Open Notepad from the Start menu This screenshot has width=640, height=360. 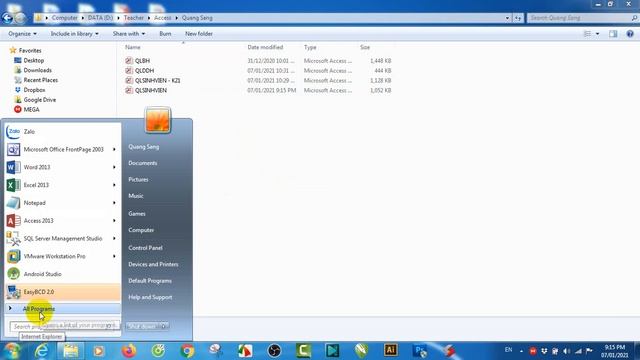[x=62, y=203]
